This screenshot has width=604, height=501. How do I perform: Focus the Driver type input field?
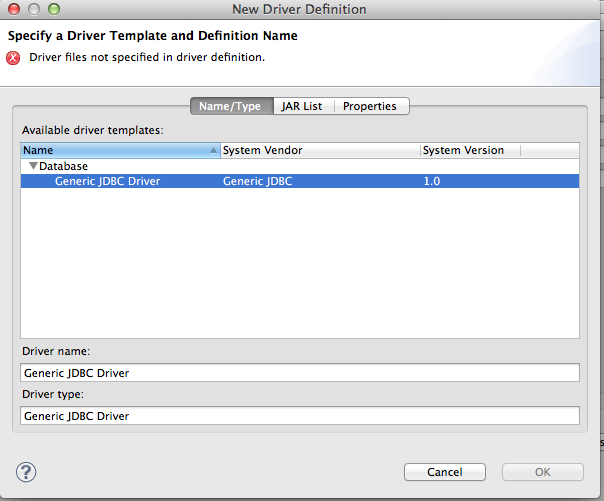(300, 416)
